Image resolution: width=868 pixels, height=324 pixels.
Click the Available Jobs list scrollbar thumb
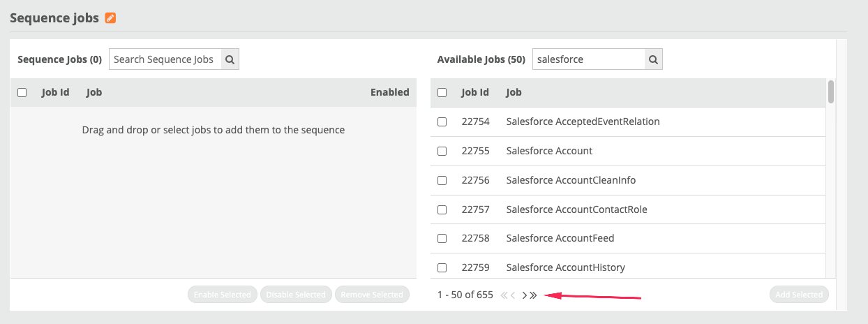(831, 91)
